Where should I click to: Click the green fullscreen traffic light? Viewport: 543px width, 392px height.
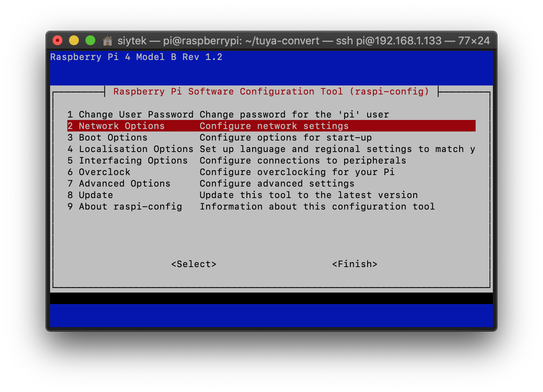[90, 40]
